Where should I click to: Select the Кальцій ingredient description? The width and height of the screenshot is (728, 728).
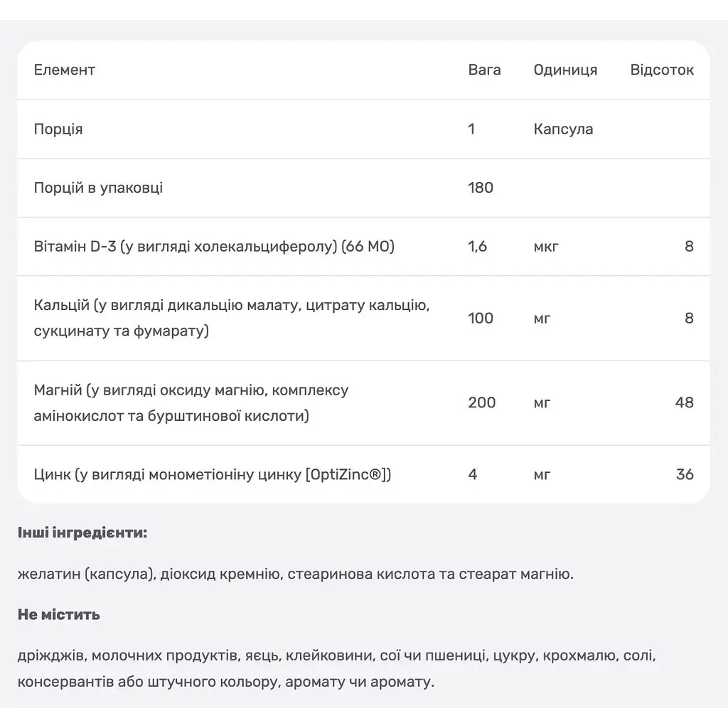pos(232,318)
